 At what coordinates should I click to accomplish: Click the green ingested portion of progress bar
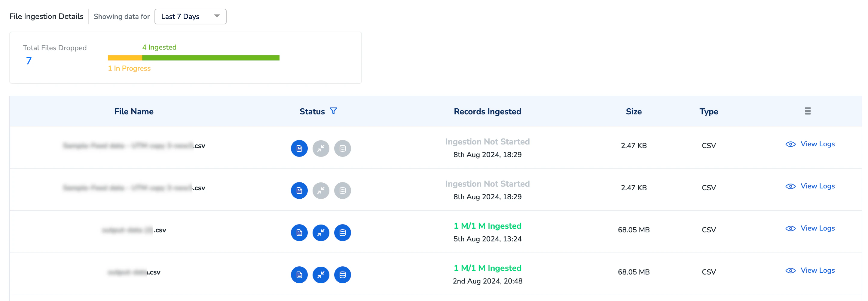211,58
